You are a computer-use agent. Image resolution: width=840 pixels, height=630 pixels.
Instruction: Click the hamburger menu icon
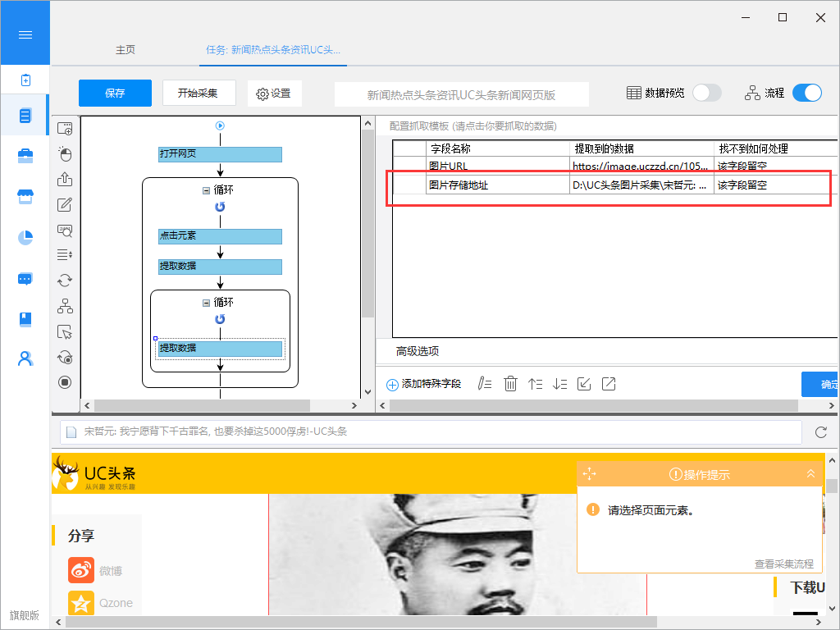[x=25, y=34]
